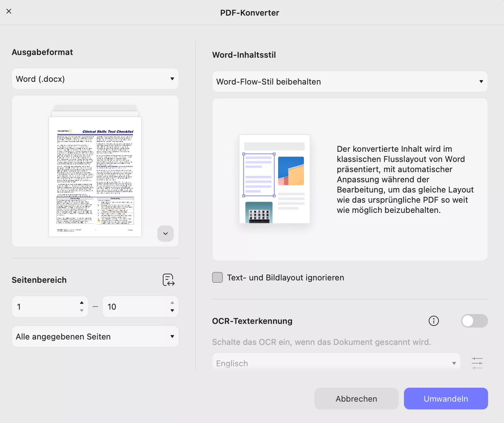Open the Ausgabeformat dropdown showing Word (.docx)
This screenshot has height=423, width=504.
click(95, 79)
